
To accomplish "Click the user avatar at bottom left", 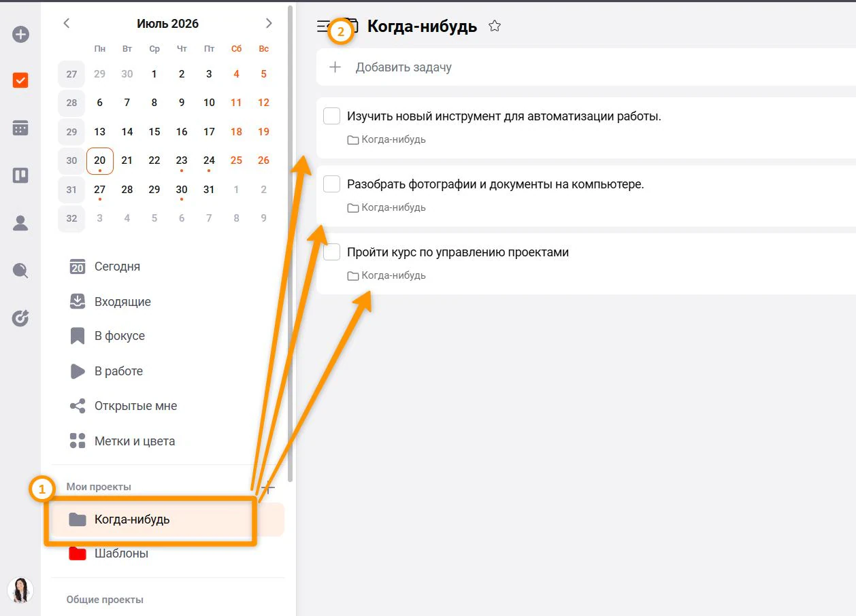I will click(20, 589).
